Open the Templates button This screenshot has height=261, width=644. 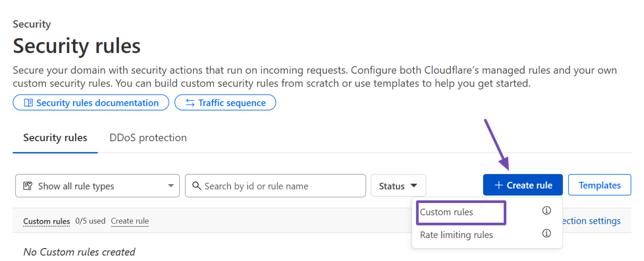(599, 185)
